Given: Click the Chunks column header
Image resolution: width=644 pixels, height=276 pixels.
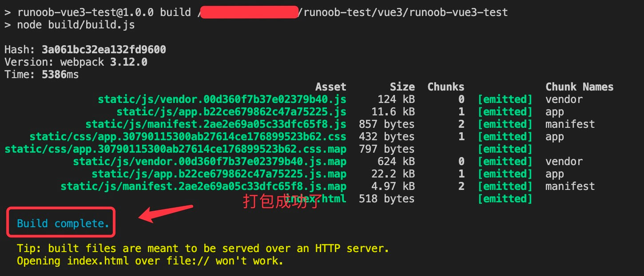Looking at the screenshot, I should click(x=445, y=87).
